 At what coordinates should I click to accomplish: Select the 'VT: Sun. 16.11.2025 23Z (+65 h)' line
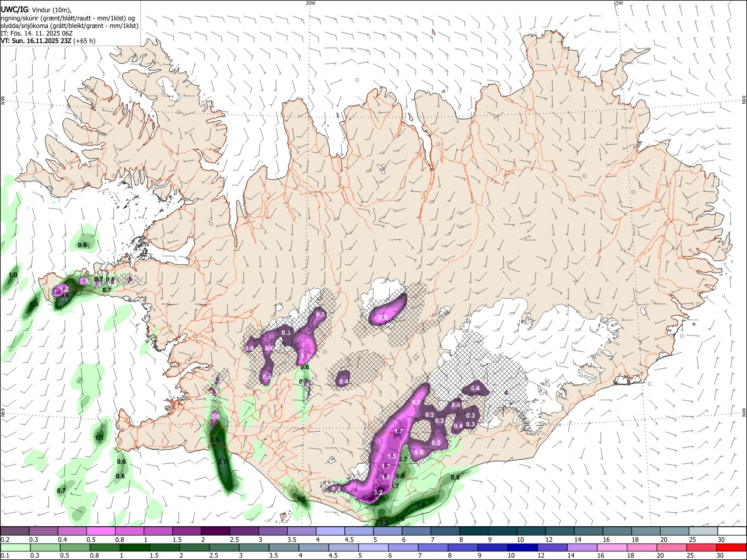click(48, 41)
